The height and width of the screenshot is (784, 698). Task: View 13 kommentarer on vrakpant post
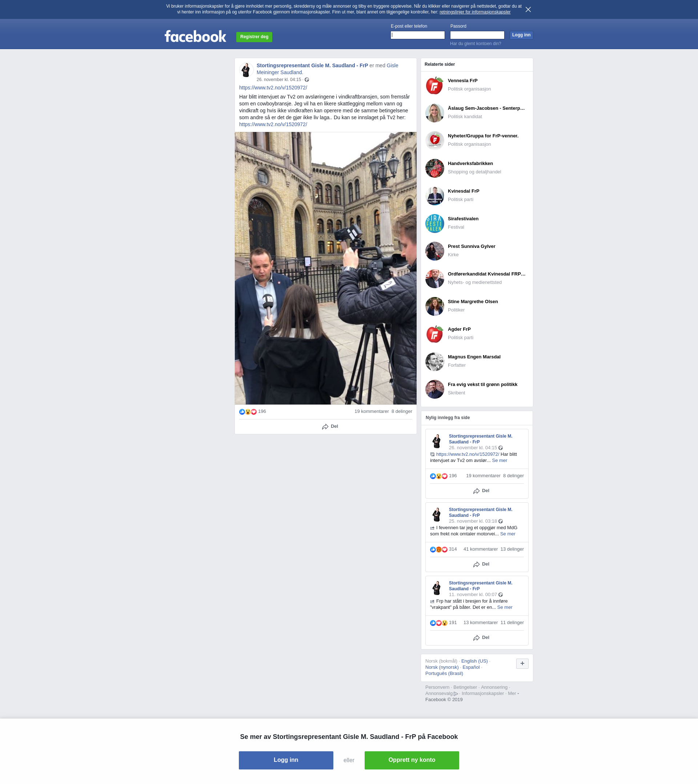tap(480, 622)
